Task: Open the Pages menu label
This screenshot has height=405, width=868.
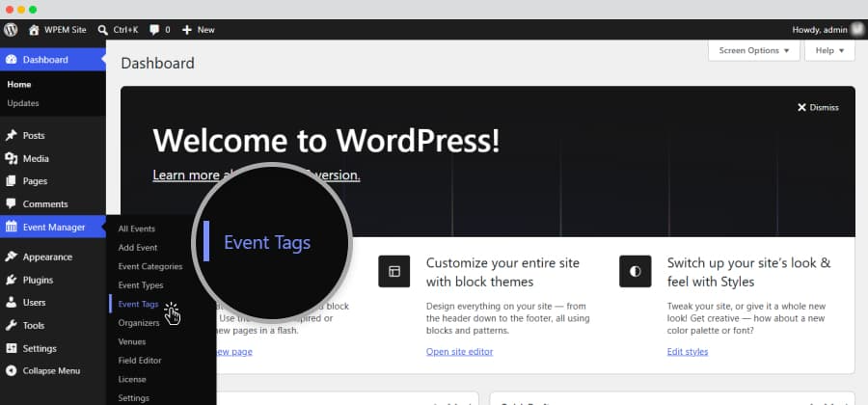Action: coord(35,181)
